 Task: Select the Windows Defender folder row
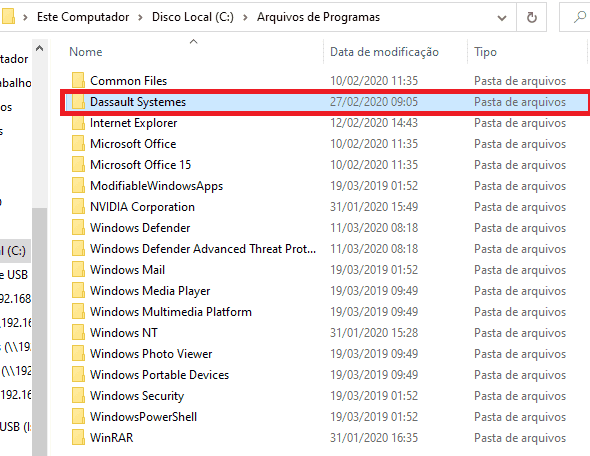(326, 228)
